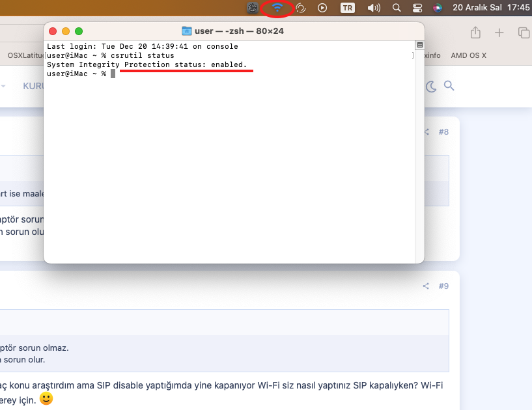Click the circled play icon in menu bar
Screen dimensions: 532x410
[x=322, y=8]
